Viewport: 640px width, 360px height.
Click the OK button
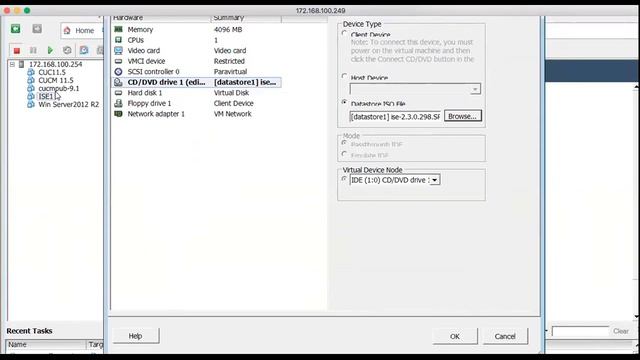click(455, 336)
